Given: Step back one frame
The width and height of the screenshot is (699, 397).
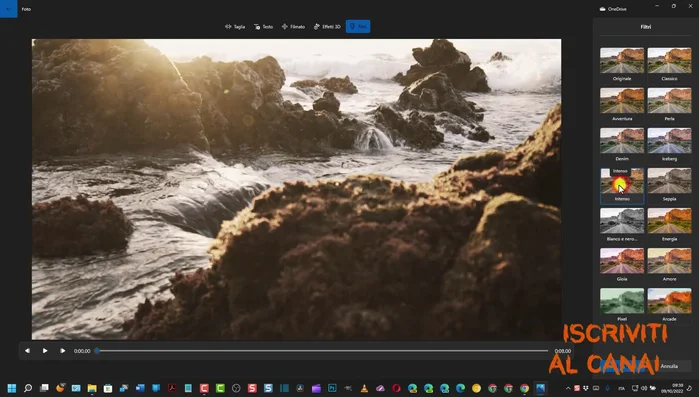Looking at the screenshot, I should tap(27, 351).
